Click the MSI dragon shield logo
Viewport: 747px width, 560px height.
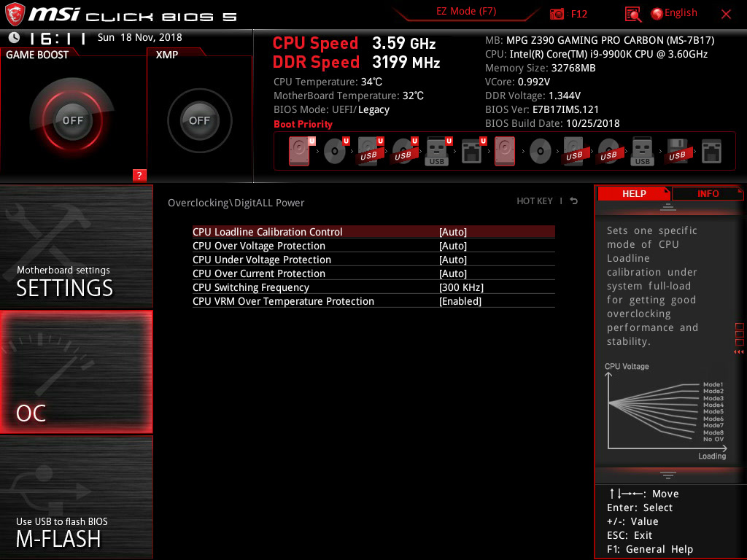click(15, 15)
